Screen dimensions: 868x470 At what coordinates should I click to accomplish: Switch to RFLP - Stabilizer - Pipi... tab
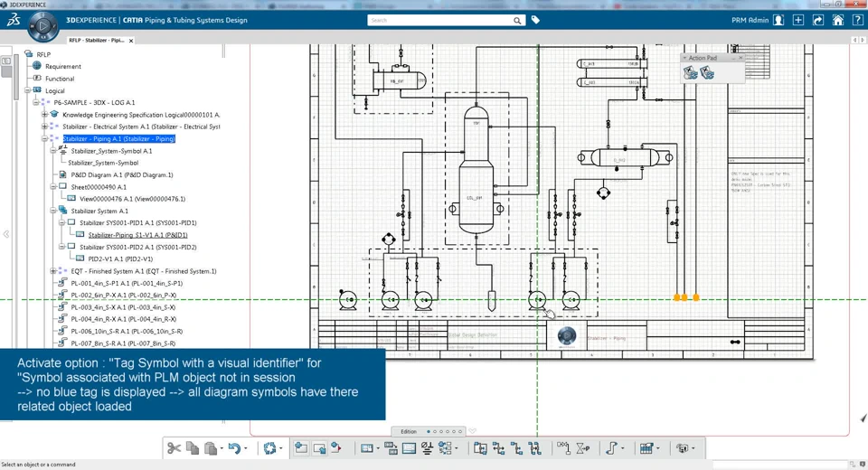click(97, 41)
